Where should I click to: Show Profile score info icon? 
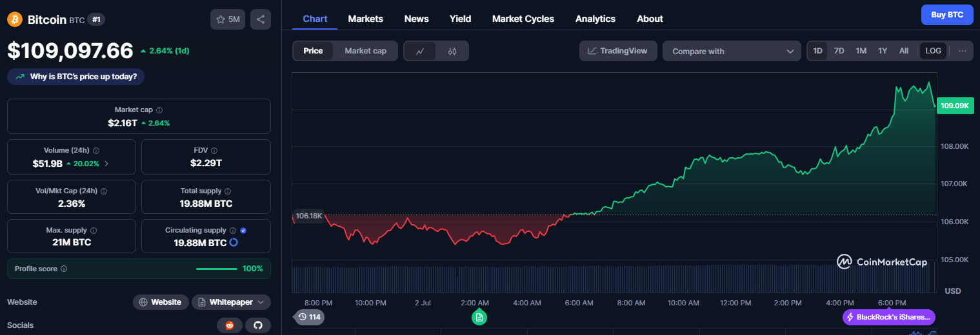(x=64, y=269)
